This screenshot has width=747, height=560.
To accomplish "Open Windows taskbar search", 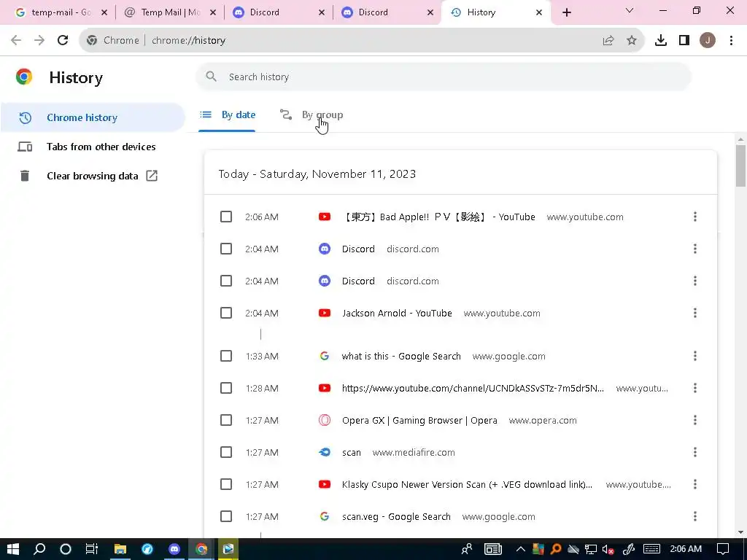I will [x=39, y=549].
